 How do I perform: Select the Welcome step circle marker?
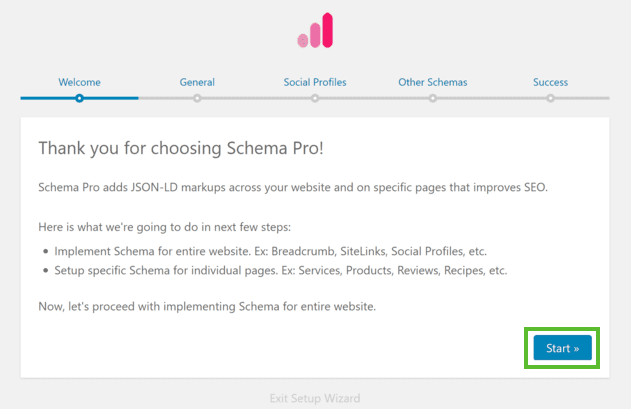point(79,98)
